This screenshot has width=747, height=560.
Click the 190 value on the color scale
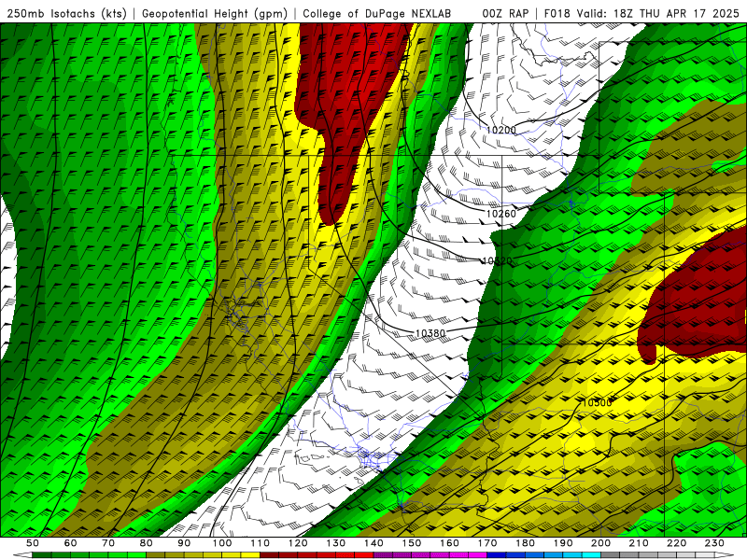(563, 543)
